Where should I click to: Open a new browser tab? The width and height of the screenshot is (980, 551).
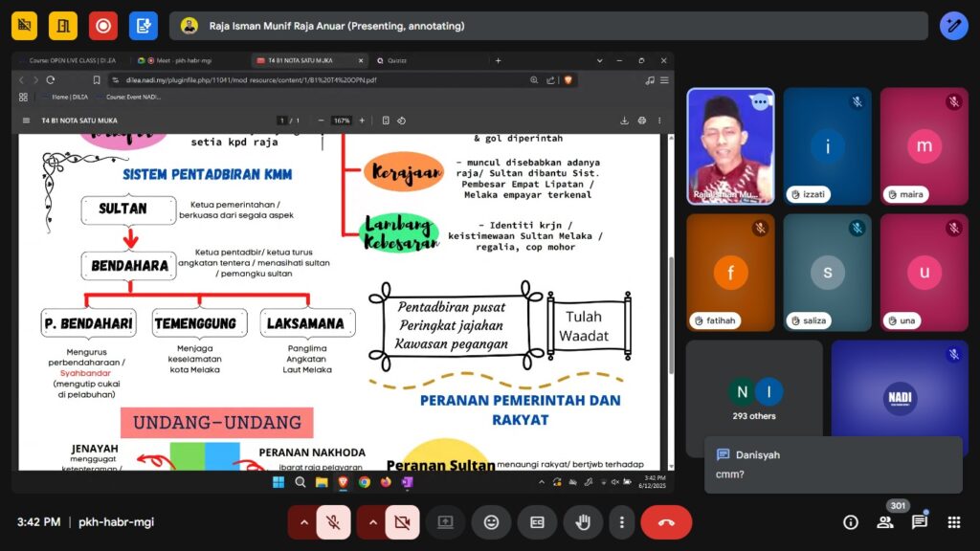[x=498, y=60]
